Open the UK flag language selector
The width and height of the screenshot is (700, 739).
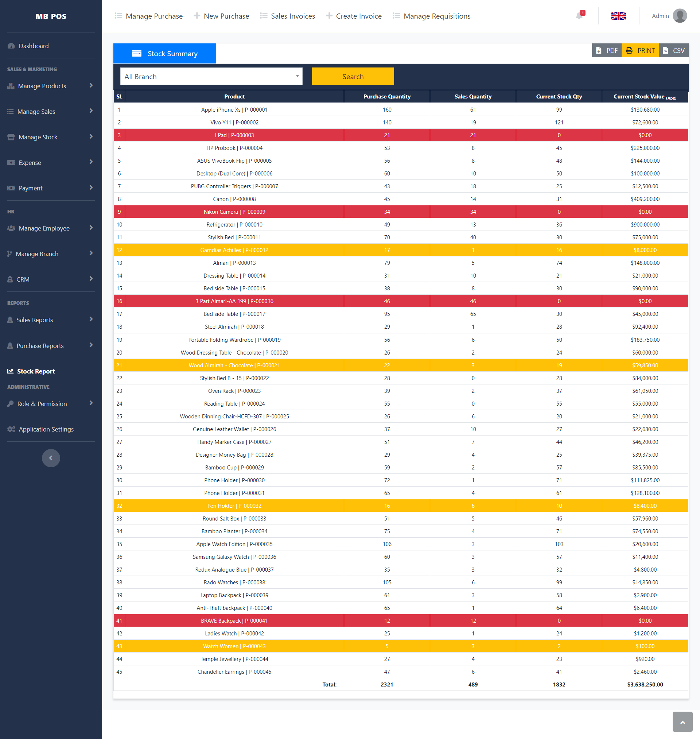(x=618, y=16)
